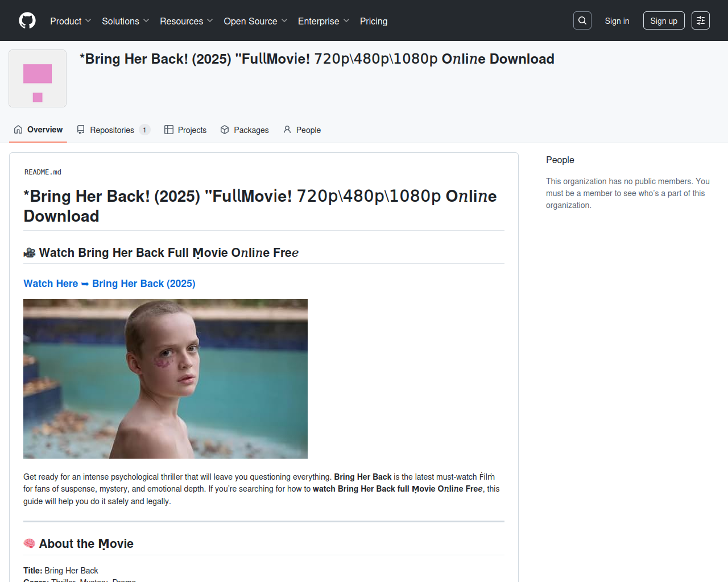Expand the Solutions dropdown menu
This screenshot has width=728, height=582.
[125, 21]
